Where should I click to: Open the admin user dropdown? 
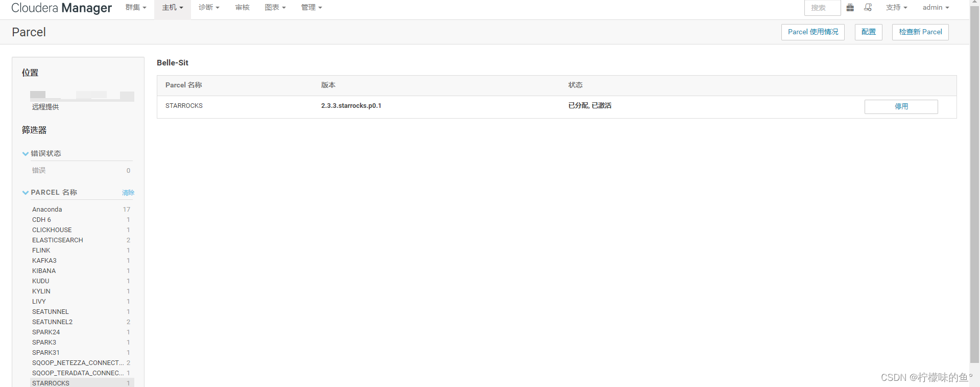pyautogui.click(x=936, y=8)
